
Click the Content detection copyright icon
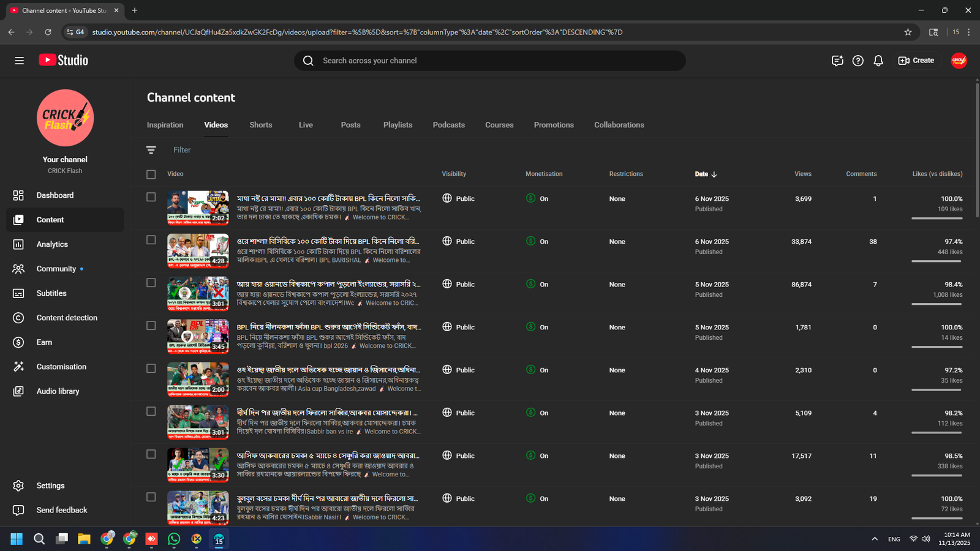tap(18, 318)
